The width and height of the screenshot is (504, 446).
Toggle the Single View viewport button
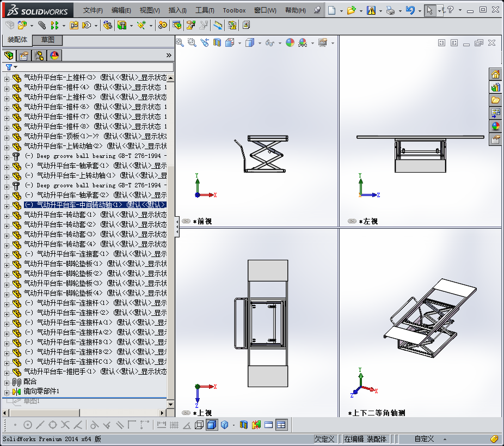coord(269,425)
